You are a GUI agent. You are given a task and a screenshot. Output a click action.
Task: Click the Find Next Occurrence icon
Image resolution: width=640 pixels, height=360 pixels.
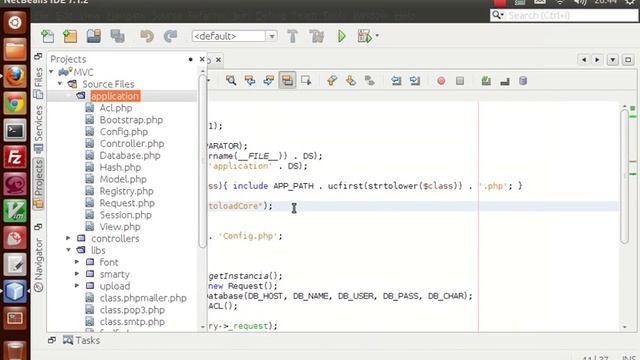[x=269, y=80]
